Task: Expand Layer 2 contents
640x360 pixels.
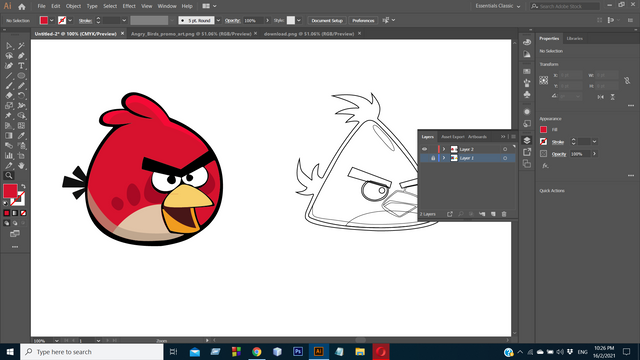Action: [x=444, y=149]
